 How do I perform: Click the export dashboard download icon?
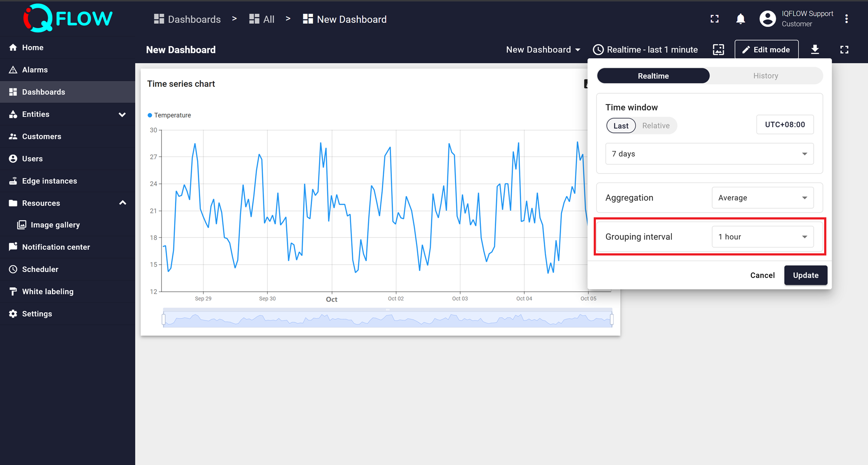815,50
